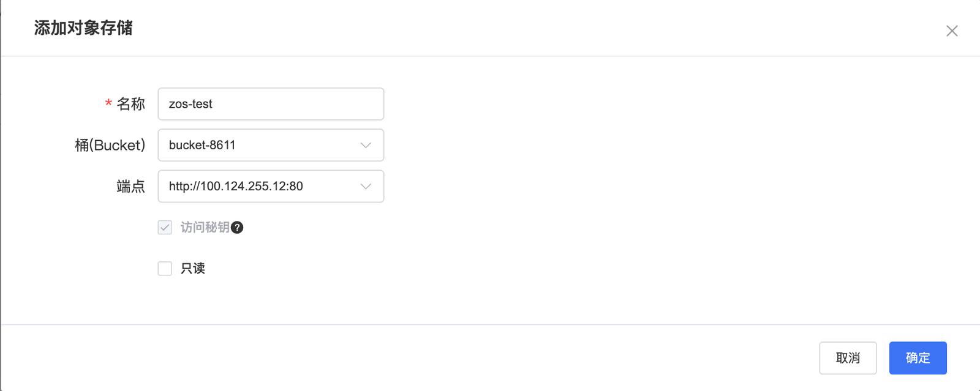Confirm with the blue 确定 button
This screenshot has height=391, width=980.
click(918, 358)
